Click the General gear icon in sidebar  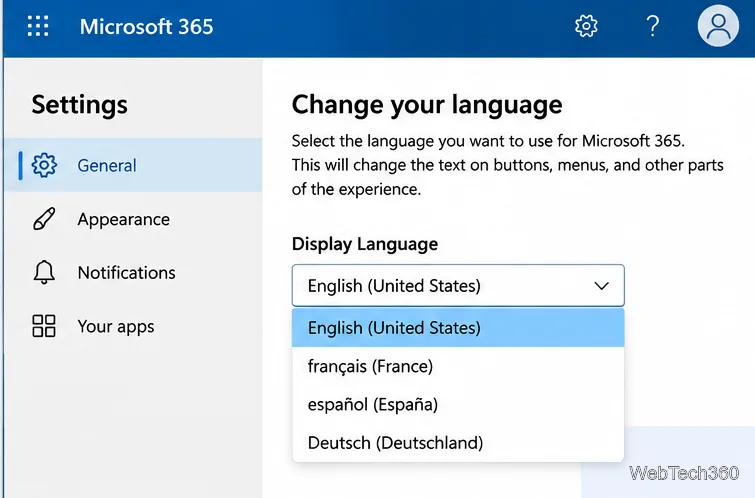44,165
